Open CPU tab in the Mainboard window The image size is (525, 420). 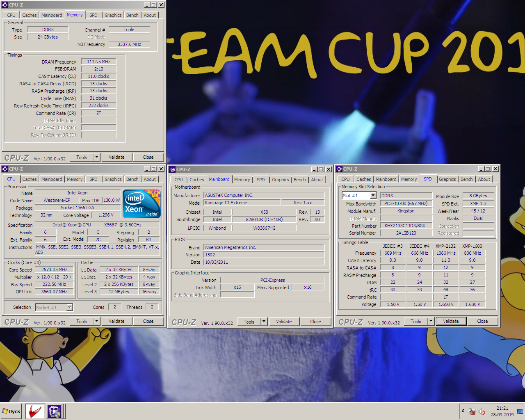pos(178,180)
